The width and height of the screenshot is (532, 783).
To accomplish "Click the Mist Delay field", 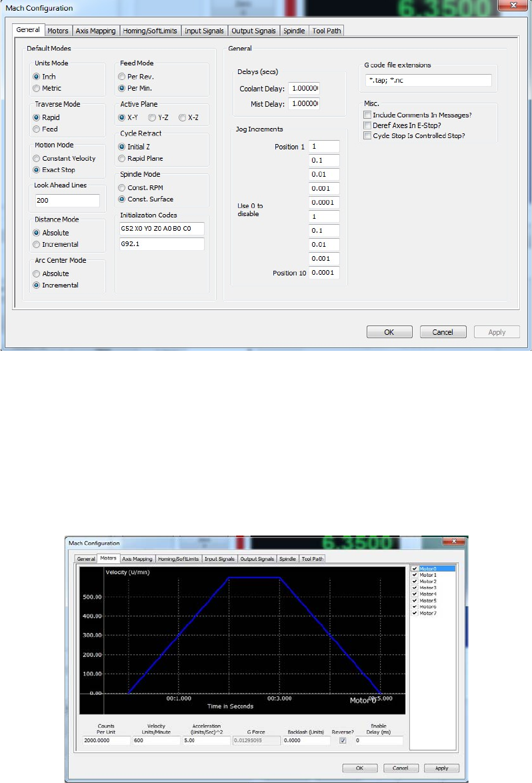I will click(x=304, y=103).
